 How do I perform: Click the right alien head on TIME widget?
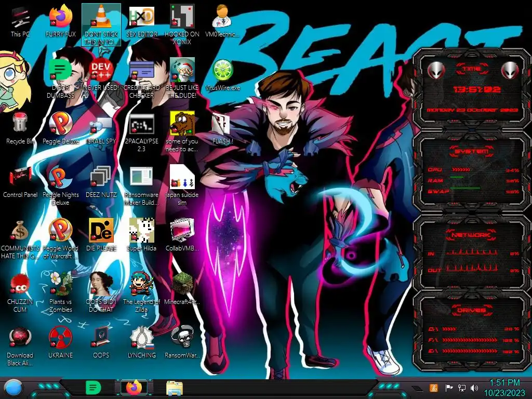(x=510, y=71)
